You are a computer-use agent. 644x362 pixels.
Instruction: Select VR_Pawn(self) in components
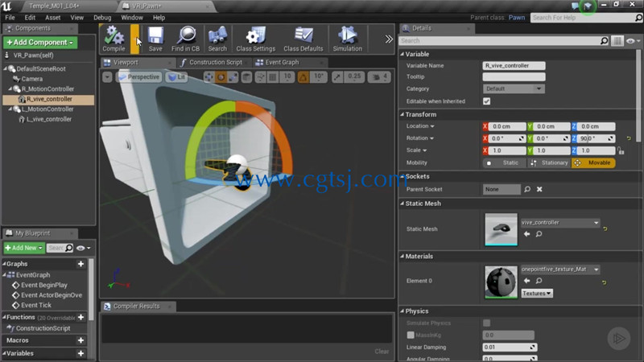point(33,56)
